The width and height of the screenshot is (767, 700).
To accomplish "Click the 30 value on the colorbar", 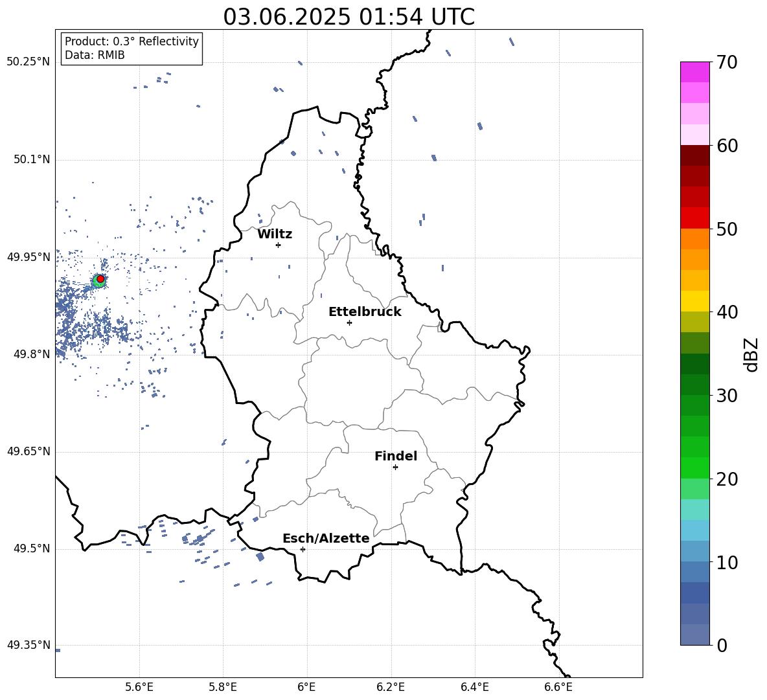I will [x=727, y=396].
